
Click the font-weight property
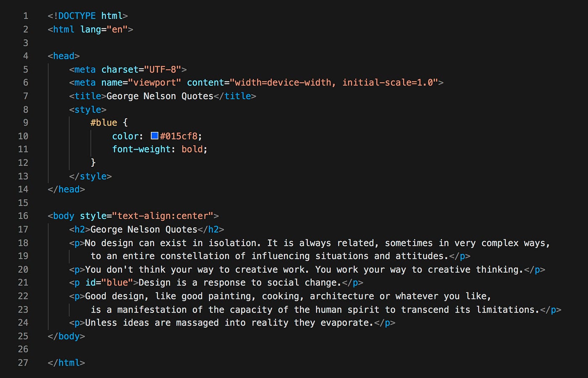142,149
